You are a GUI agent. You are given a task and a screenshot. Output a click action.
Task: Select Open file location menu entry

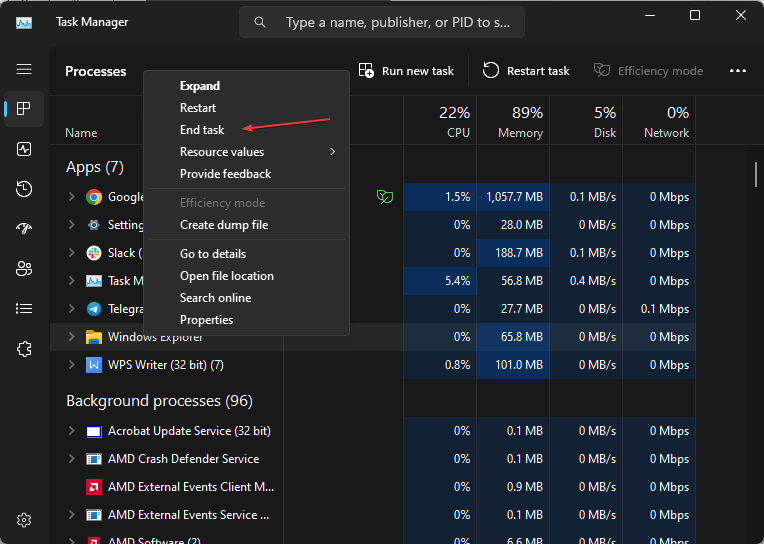[x=226, y=276]
